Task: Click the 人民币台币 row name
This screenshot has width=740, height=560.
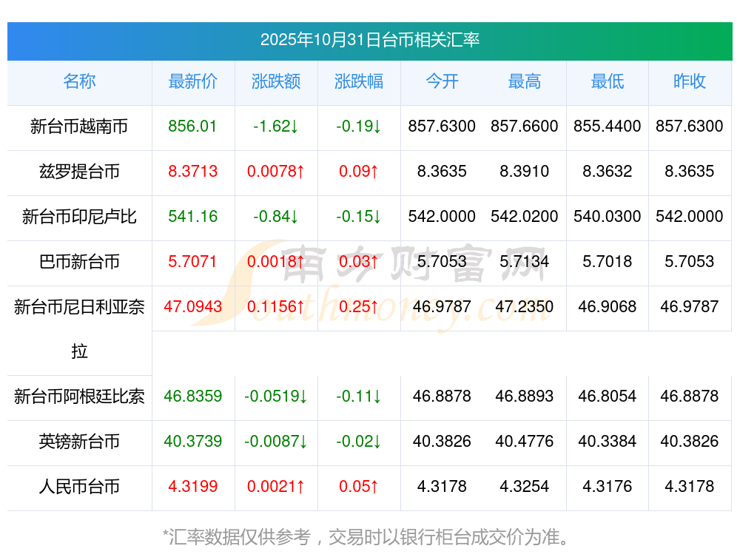Action: pos(79,487)
